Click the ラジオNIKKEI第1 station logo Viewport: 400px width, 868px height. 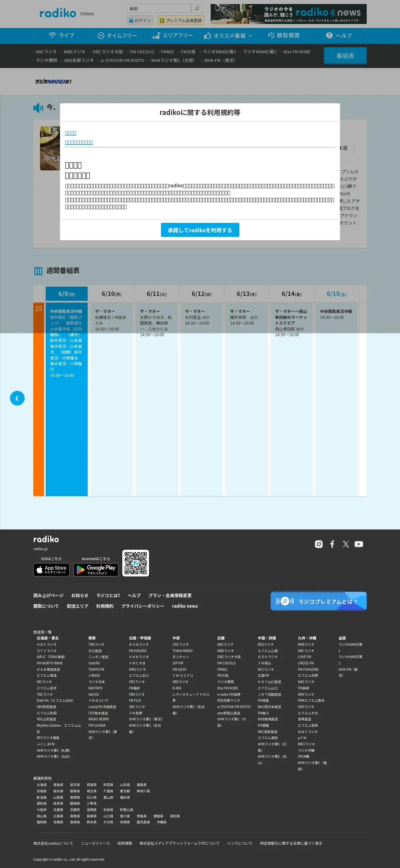click(x=53, y=82)
